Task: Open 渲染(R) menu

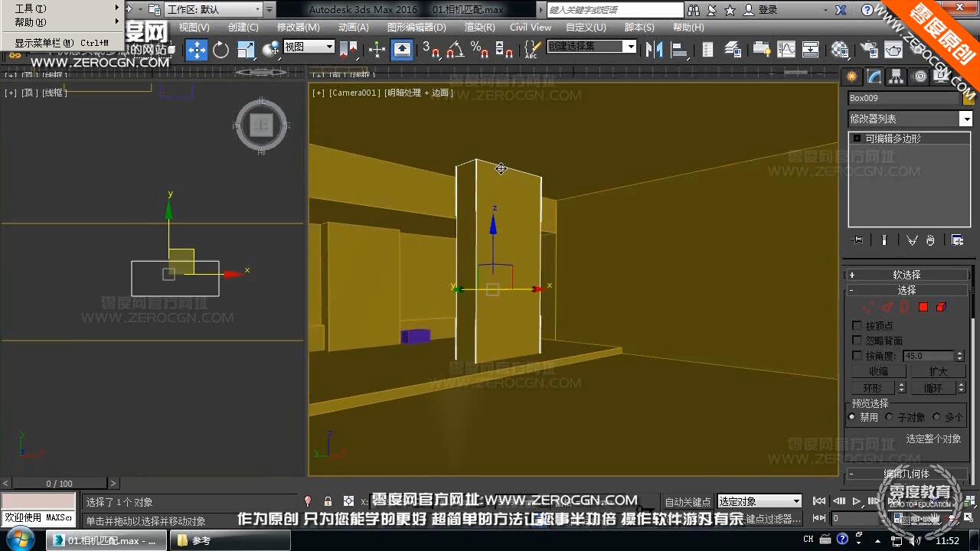Action: click(x=480, y=27)
